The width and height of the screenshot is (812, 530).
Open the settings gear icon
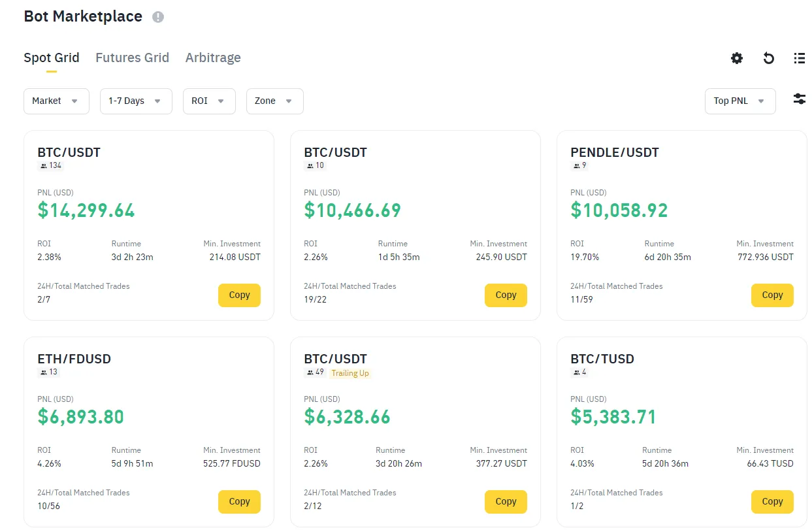(737, 58)
